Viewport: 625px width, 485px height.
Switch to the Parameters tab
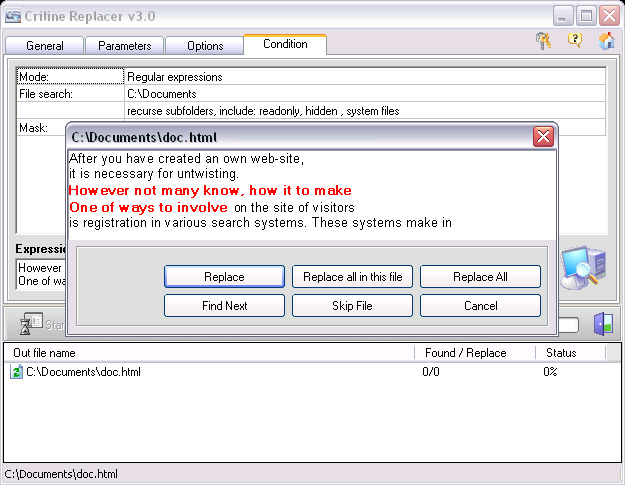click(124, 46)
